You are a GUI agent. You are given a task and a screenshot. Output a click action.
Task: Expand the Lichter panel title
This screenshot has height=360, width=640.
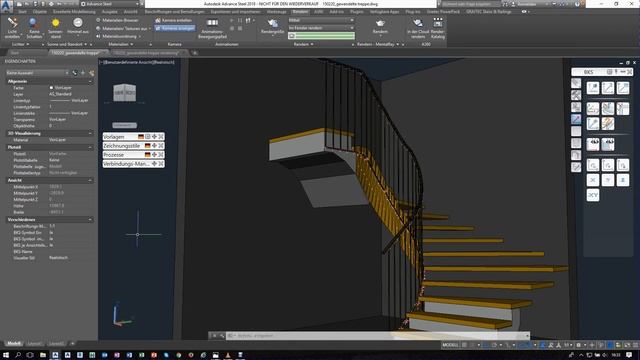(20, 44)
